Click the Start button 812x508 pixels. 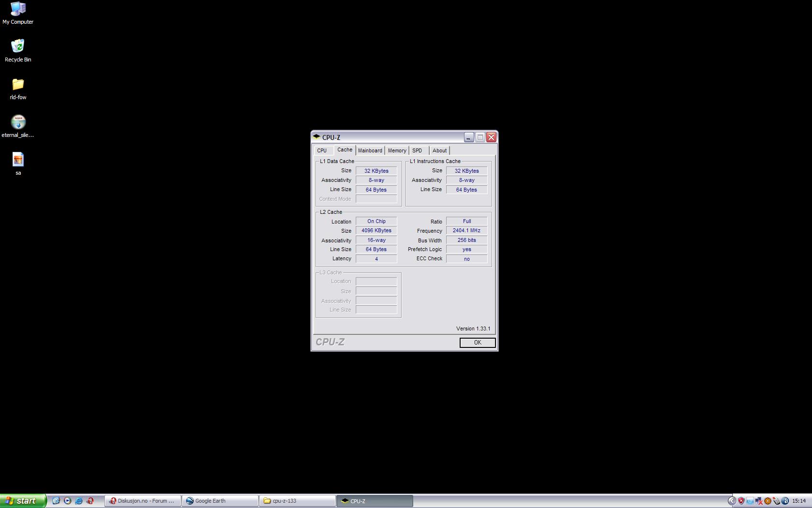(x=23, y=501)
